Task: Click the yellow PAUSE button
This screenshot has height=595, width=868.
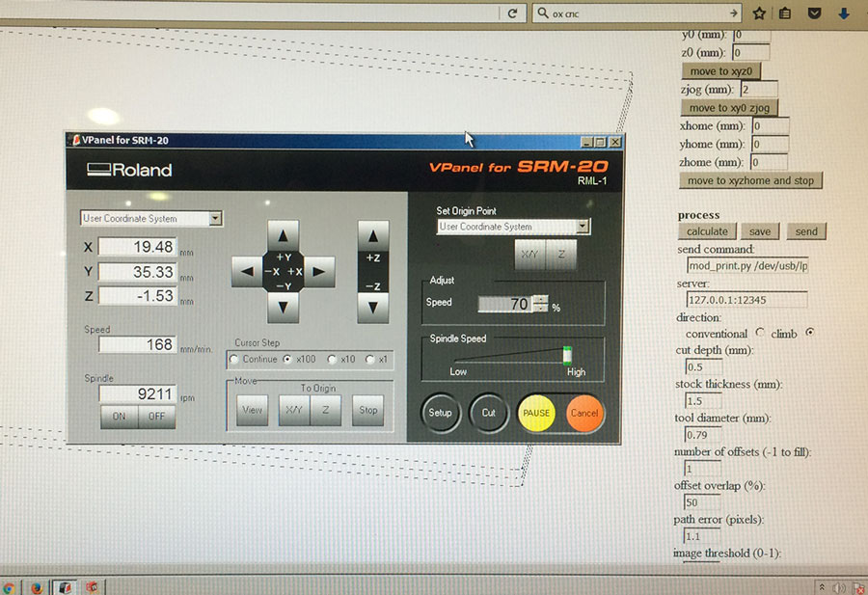Action: [536, 413]
